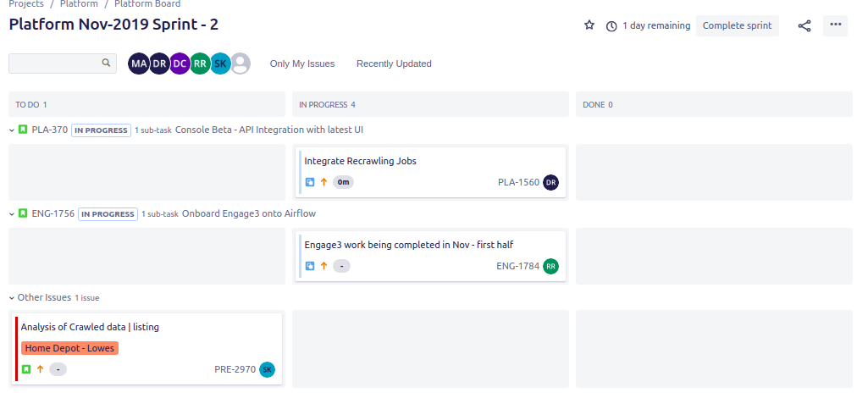Click priority arrow on PLA-1560 card

pyautogui.click(x=323, y=182)
